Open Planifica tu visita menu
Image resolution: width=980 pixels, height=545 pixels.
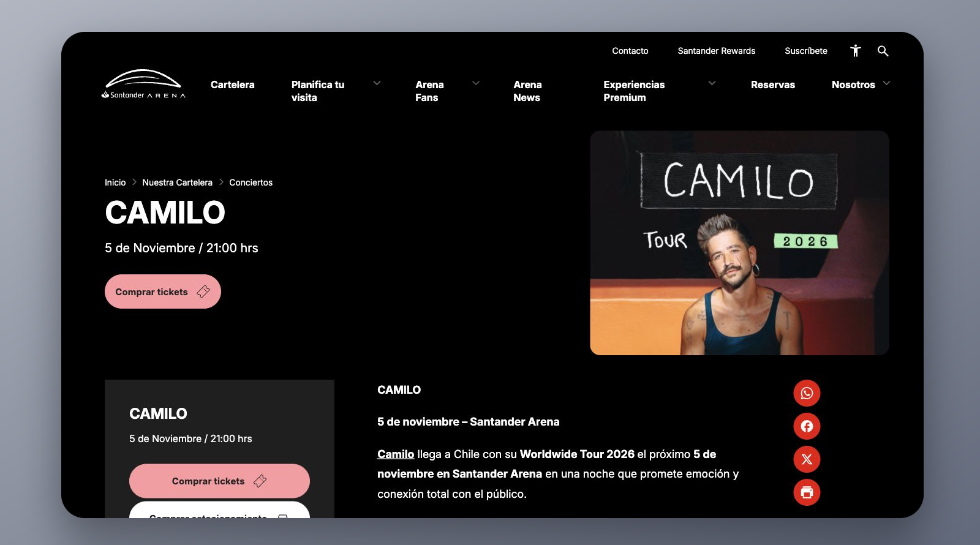click(318, 91)
